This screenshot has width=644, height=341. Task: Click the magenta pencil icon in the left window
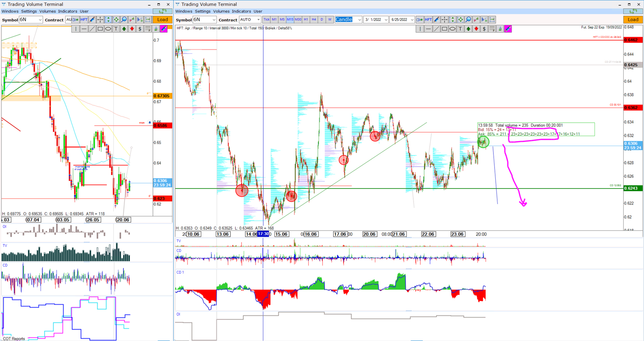tap(164, 29)
